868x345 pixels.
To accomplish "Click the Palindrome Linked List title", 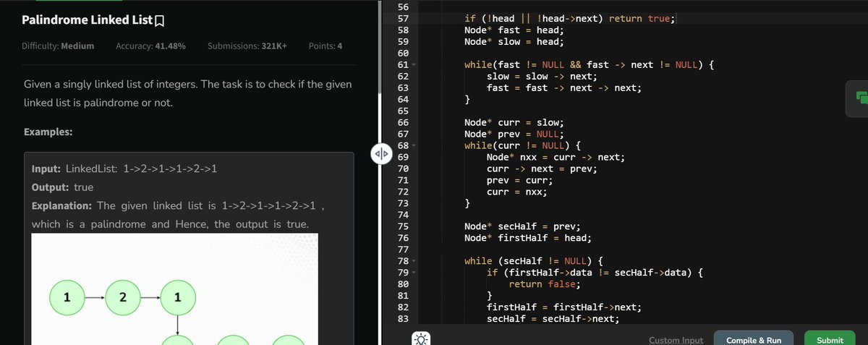I will (x=88, y=20).
